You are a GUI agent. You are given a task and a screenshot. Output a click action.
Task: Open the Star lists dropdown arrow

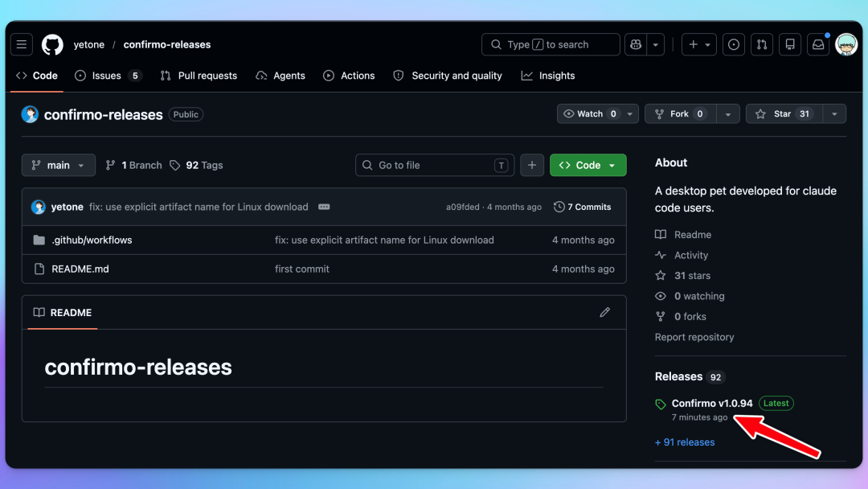(834, 113)
